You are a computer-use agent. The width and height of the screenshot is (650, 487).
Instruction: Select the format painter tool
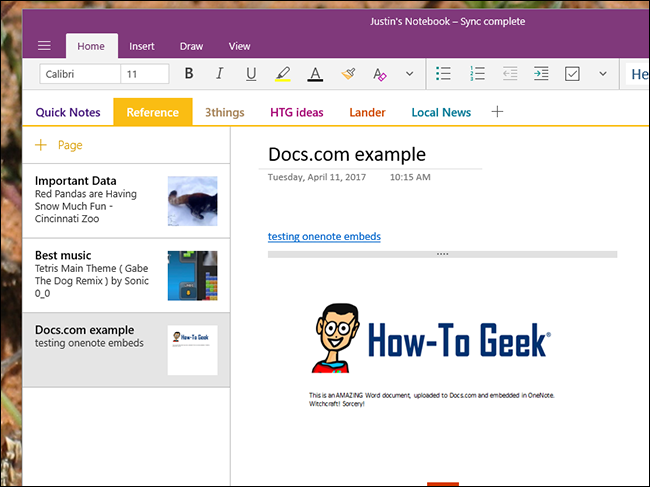[347, 74]
